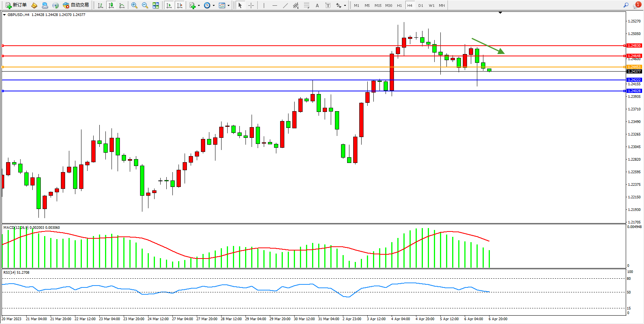Toggle chart auto scroll
Viewport: 644px width, 324px height.
click(169, 5)
